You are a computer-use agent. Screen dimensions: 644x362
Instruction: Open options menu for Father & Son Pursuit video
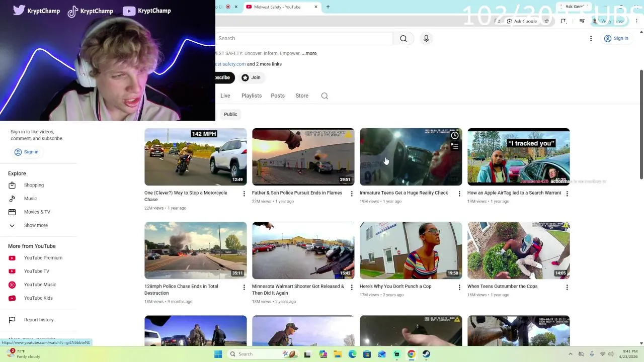tap(352, 194)
